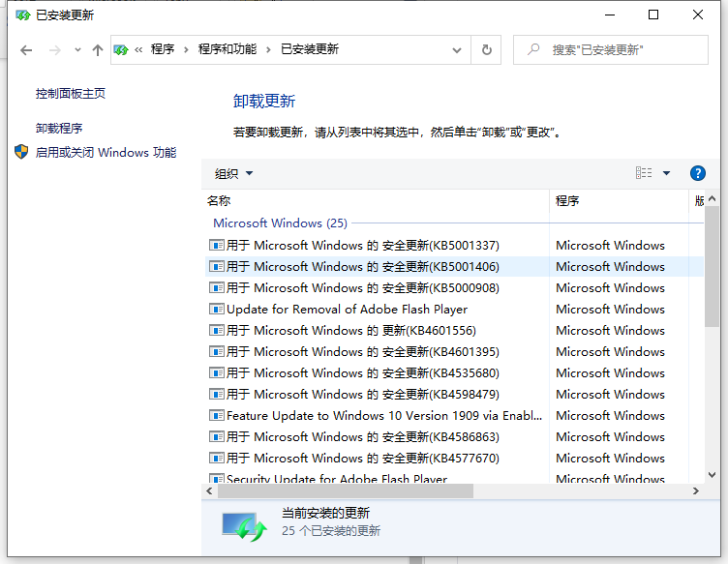Viewport: 728px width, 564px height.
Task: Go up one level with Up arrow
Action: (x=98, y=50)
